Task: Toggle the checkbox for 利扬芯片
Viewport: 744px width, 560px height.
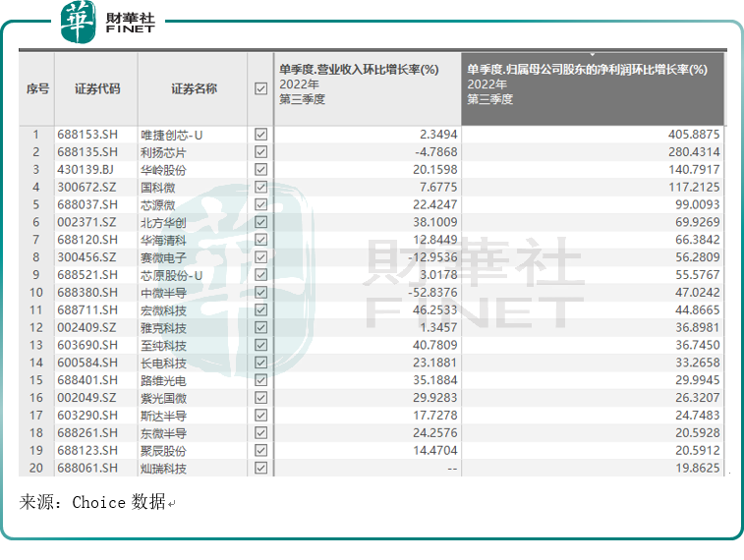Action: pos(260,151)
